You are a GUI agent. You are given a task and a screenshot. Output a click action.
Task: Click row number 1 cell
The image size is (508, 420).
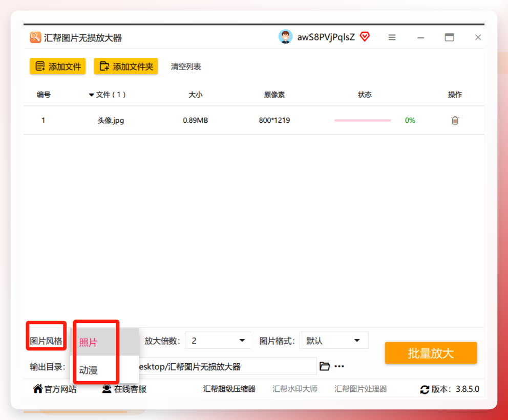[x=43, y=120]
